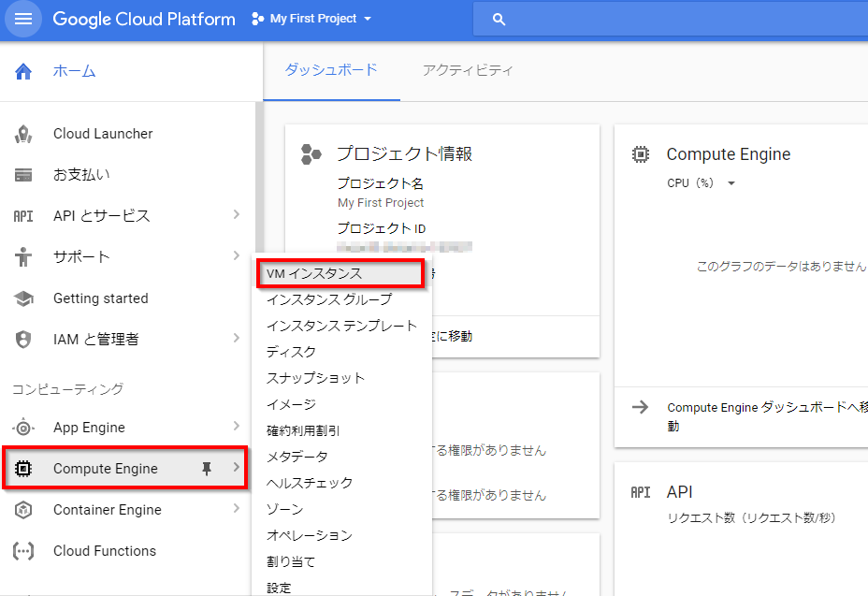Image resolution: width=868 pixels, height=596 pixels.
Task: Click the project hexagon icon in header
Action: click(x=257, y=19)
